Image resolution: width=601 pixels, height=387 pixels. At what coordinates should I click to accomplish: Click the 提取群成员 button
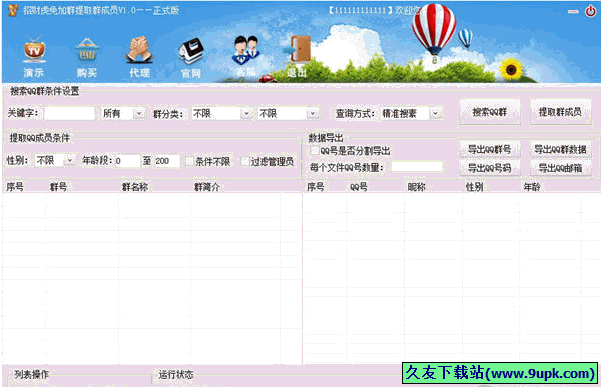560,112
